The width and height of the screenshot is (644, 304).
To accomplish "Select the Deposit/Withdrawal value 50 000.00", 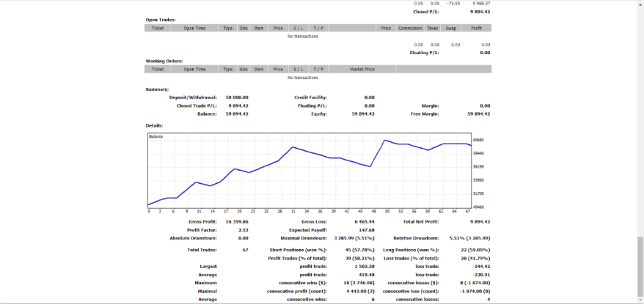I will pyautogui.click(x=237, y=97).
